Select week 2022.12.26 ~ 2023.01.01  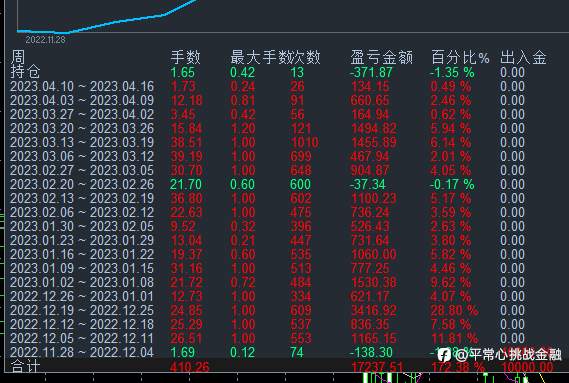click(x=82, y=297)
